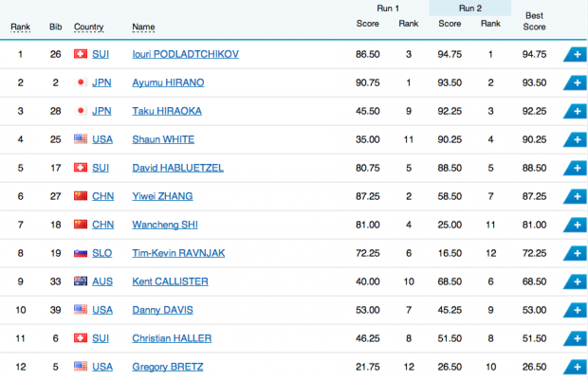The image size is (588, 380).
Task: Click the plus icon on Wancheng Shi's row
Action: tap(575, 225)
